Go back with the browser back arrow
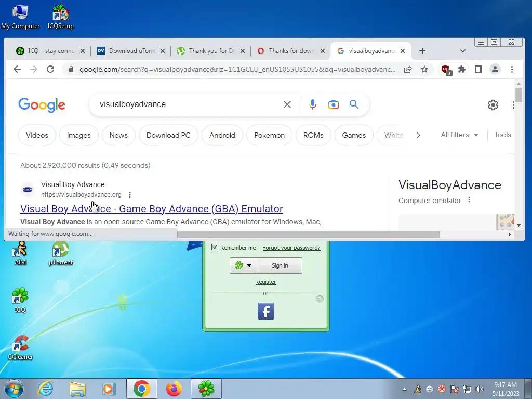The image size is (532, 399). (17, 69)
